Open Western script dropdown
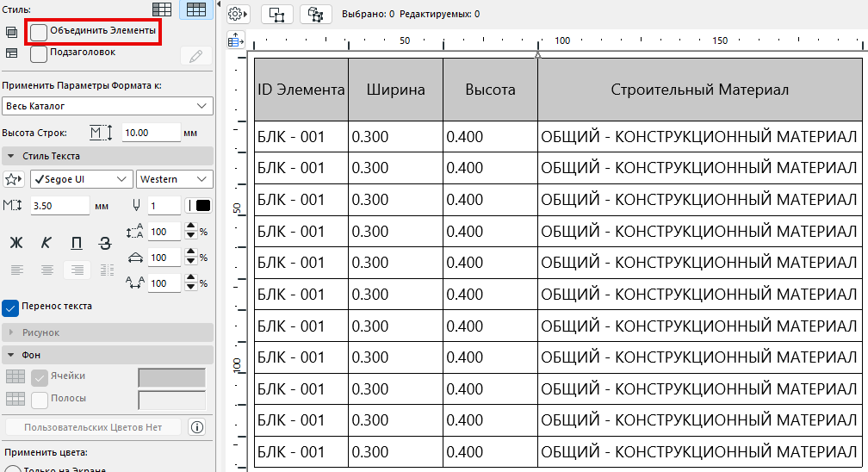Viewport: 868px width, 472px height. [x=174, y=179]
